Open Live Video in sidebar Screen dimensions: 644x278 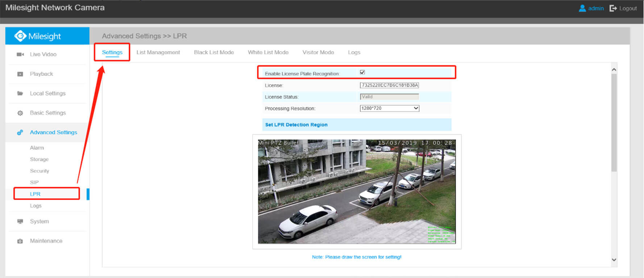click(43, 54)
